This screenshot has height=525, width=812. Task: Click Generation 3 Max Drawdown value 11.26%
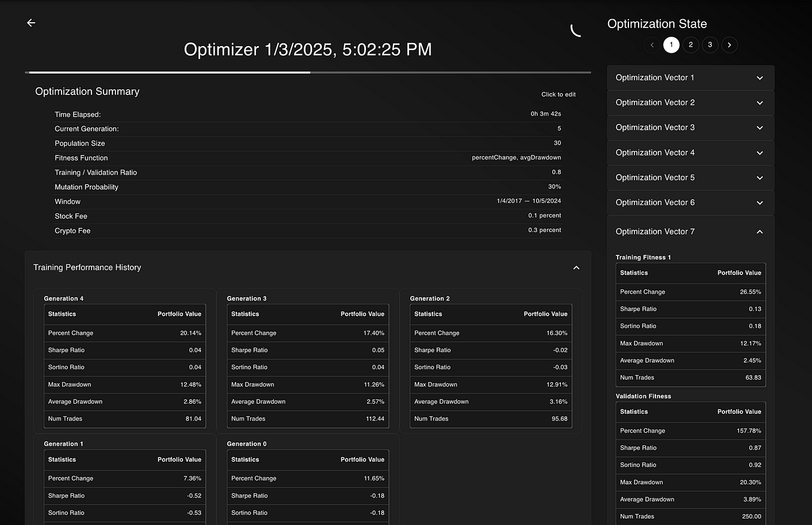point(374,384)
